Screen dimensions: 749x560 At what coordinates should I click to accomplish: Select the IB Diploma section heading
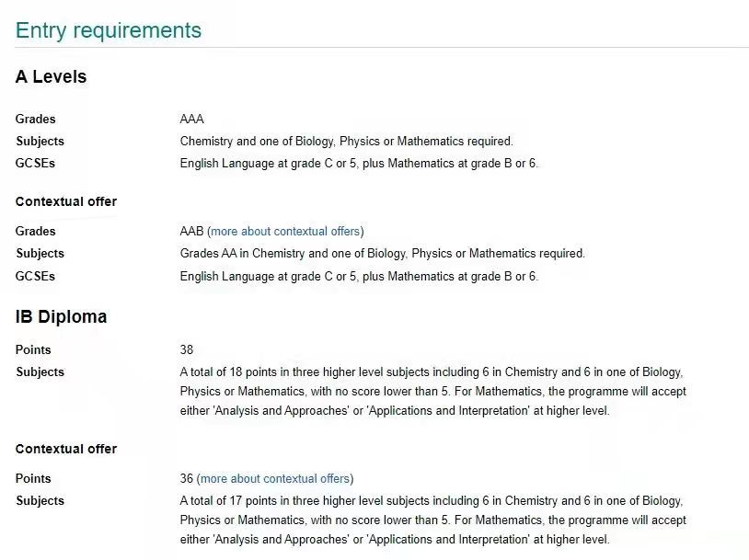(x=61, y=317)
